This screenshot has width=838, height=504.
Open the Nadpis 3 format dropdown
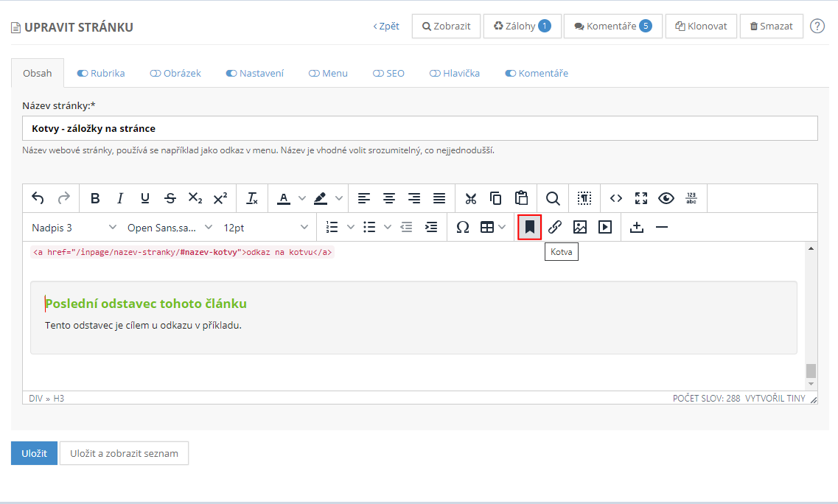[74, 227]
